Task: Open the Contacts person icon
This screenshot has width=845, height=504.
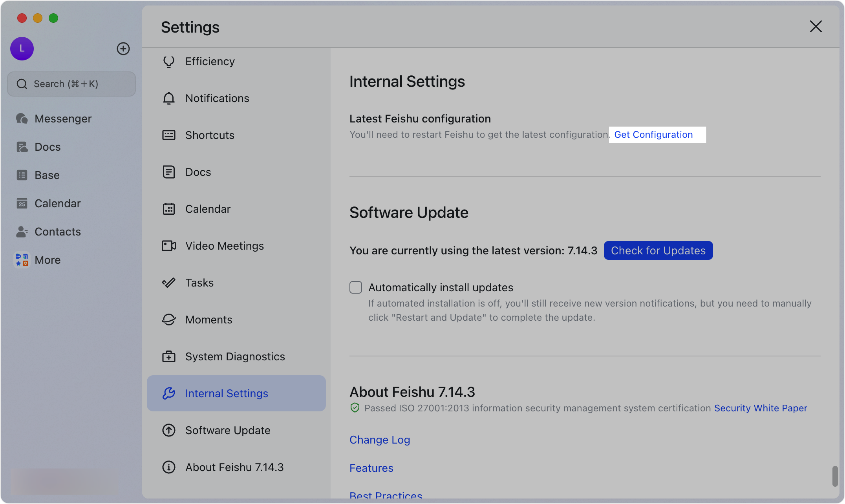Action: click(x=22, y=232)
